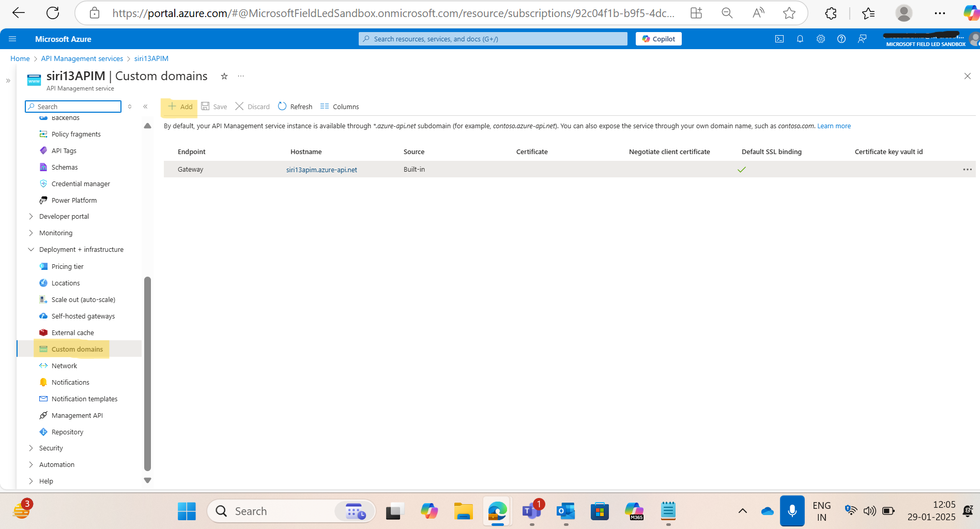The image size is (980, 529).
Task: Open the Gateway row ellipsis menu
Action: 967,169
